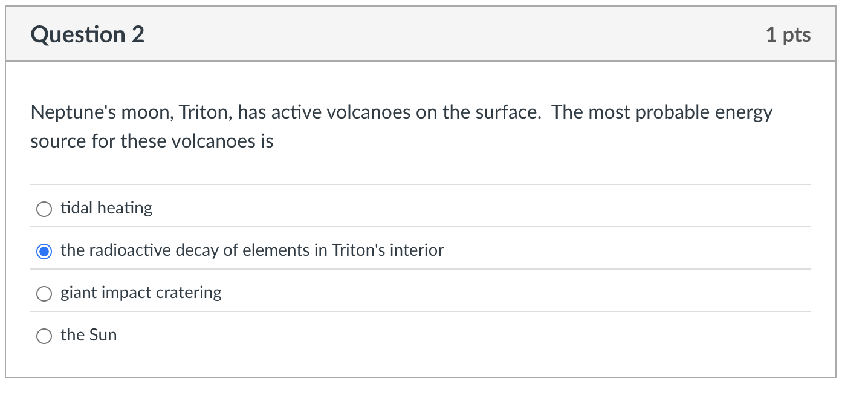This screenshot has height=393, width=868.
Task: Choose giant impact cratering as your answer
Action: [44, 293]
